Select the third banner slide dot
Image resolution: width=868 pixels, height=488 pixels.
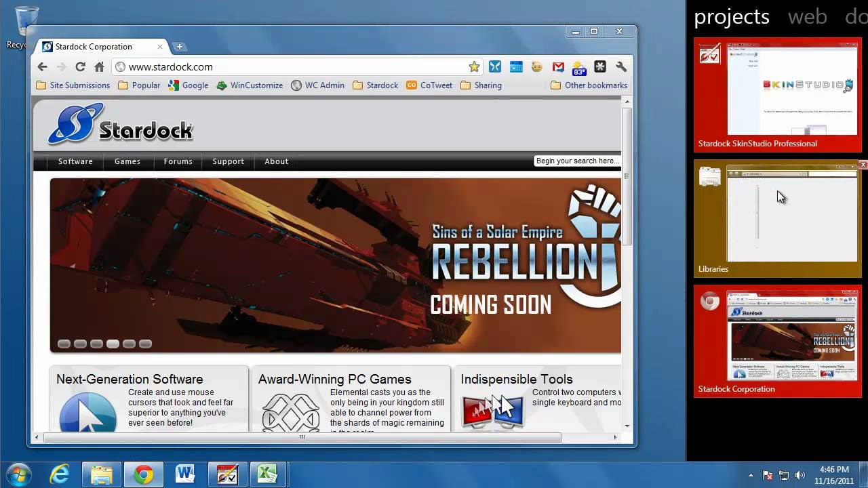pos(96,344)
